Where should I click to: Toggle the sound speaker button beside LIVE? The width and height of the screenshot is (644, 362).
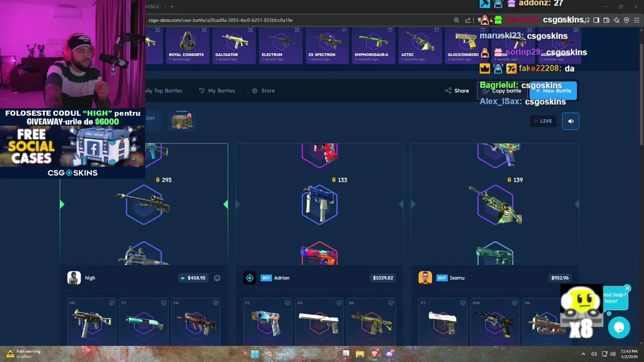point(571,121)
